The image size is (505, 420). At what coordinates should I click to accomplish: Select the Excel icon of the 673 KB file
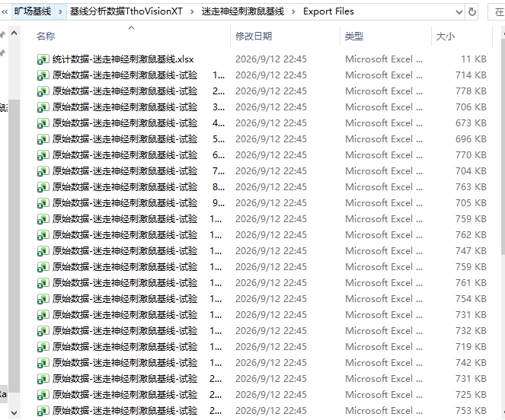(x=43, y=123)
